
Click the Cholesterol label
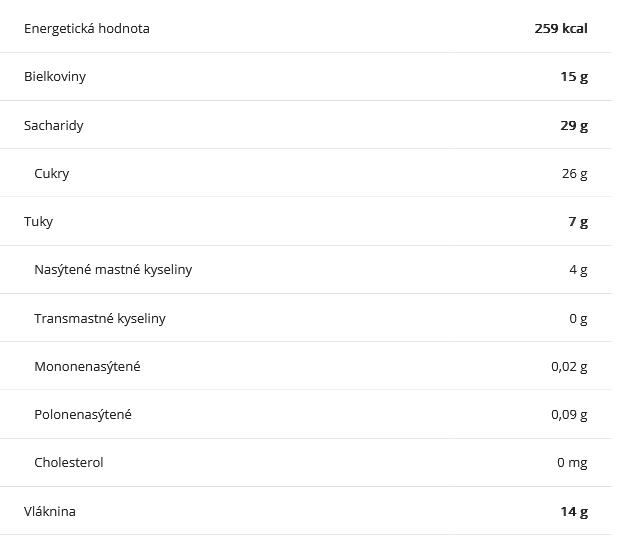[x=69, y=462]
